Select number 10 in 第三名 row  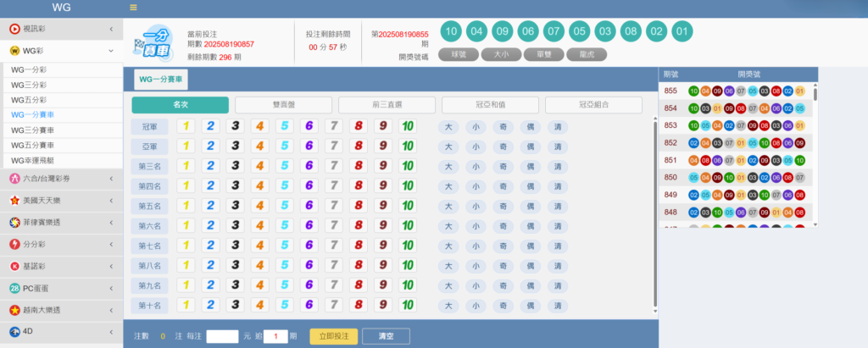click(408, 166)
